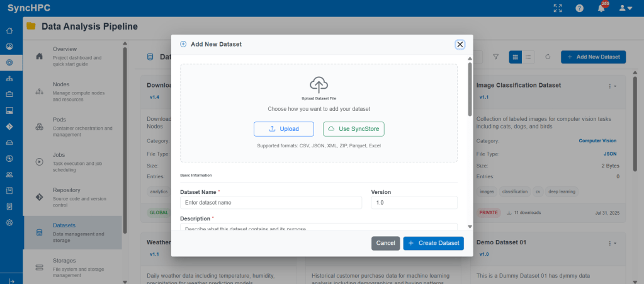Screen dimensions: 644x284
Task: Switch to list view toggle
Action: tap(528, 57)
